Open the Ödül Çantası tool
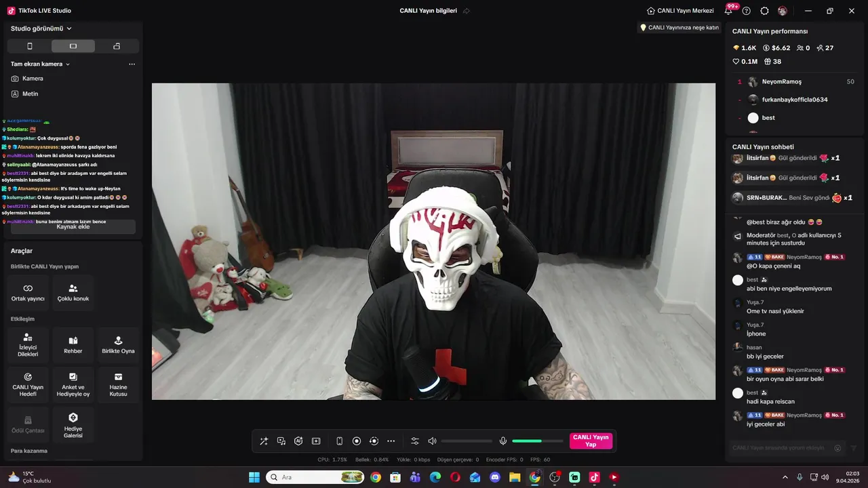Viewport: 868px width, 488px height. pyautogui.click(x=28, y=424)
